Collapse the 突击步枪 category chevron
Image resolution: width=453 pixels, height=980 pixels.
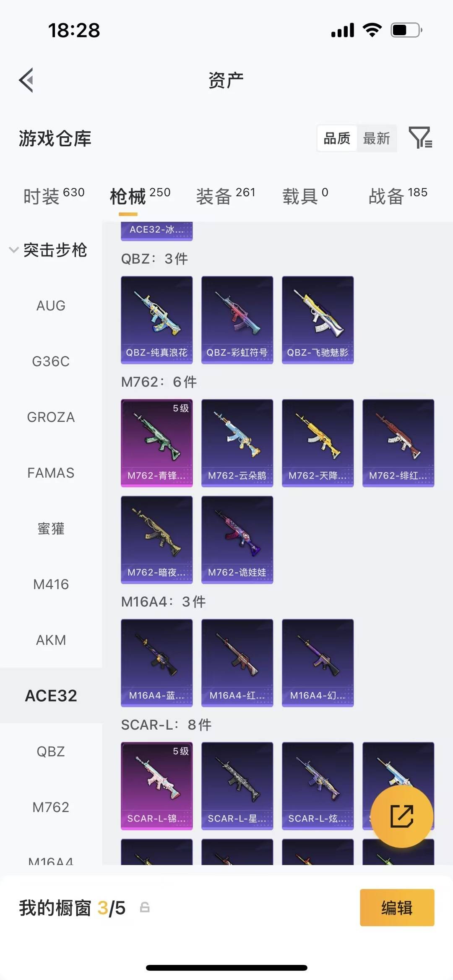tap(13, 250)
